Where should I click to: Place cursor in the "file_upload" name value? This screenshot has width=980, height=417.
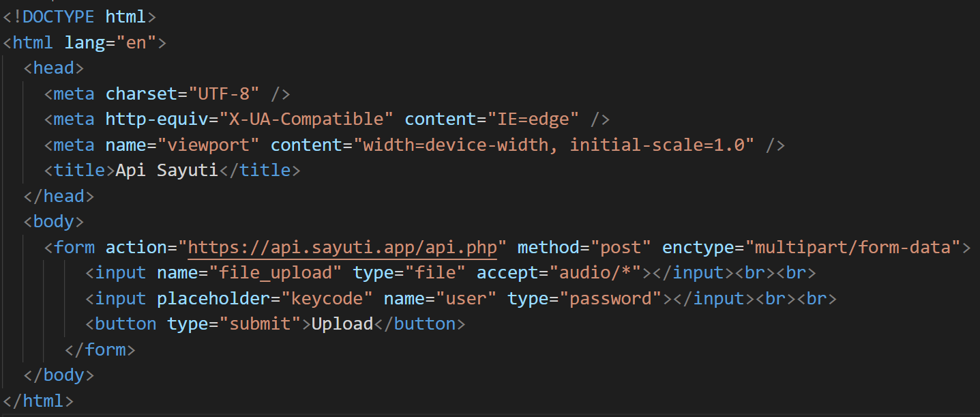[x=280, y=273]
